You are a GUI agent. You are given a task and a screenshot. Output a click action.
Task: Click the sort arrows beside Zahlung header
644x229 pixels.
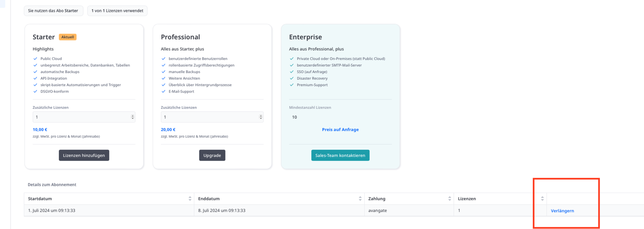pyautogui.click(x=450, y=199)
